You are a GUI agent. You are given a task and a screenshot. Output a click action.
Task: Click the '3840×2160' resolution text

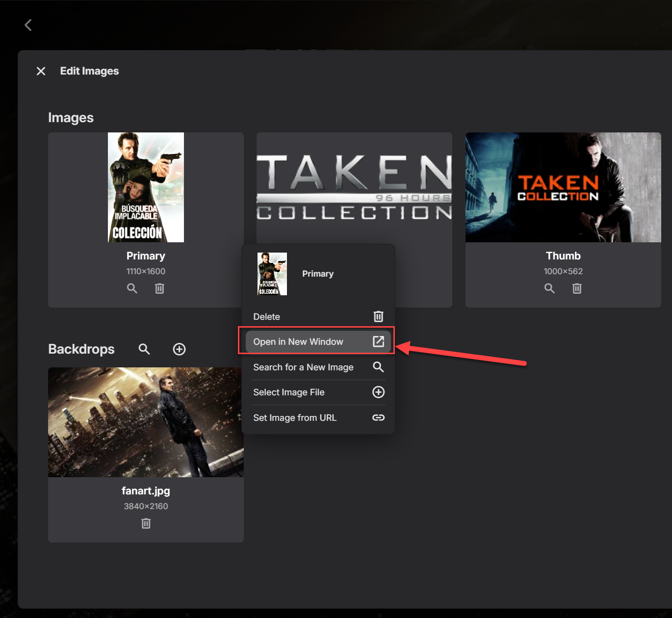point(146,506)
